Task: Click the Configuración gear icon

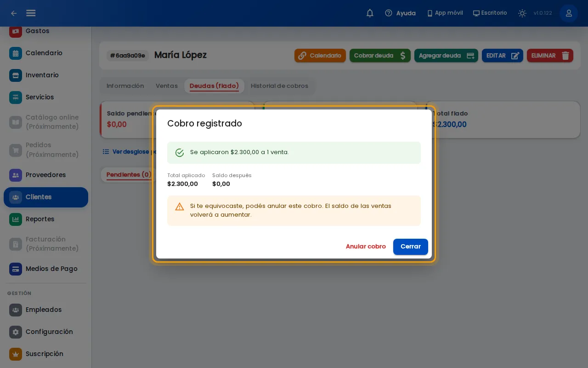Action: click(x=16, y=332)
